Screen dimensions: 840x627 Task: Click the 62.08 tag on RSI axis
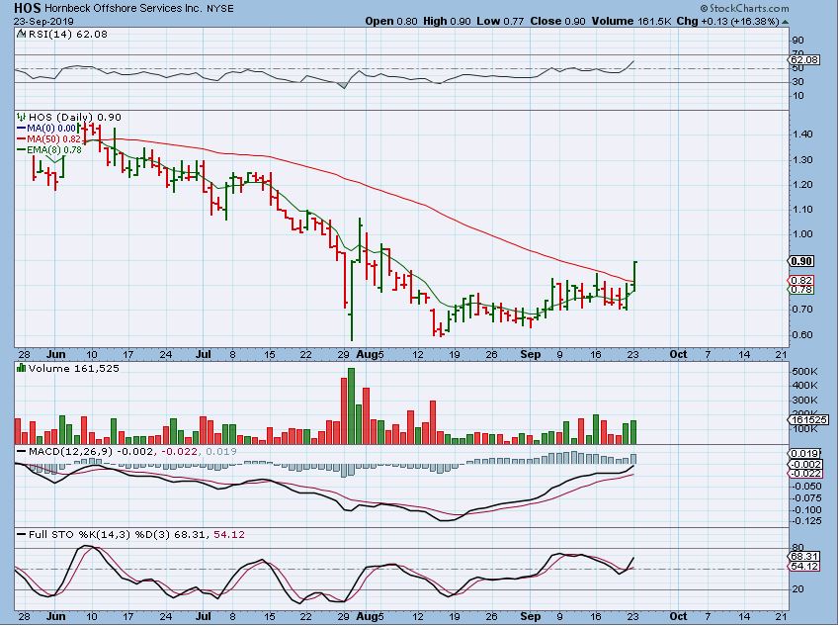(x=805, y=59)
